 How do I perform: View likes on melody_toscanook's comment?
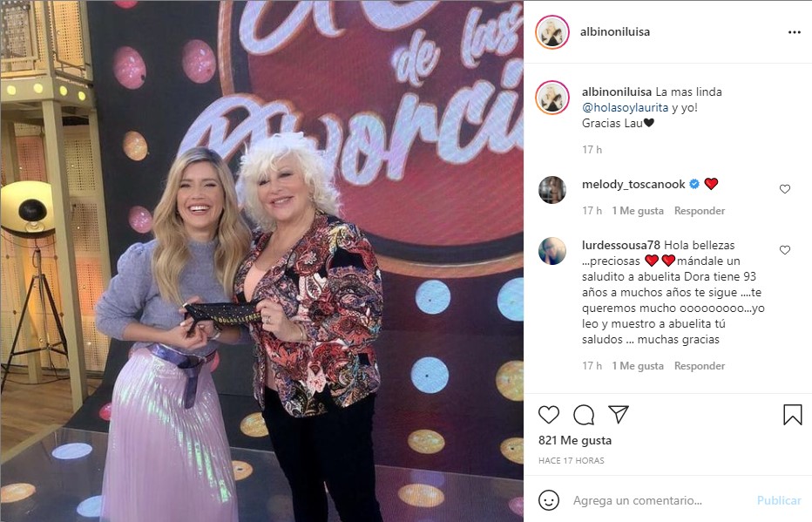coord(638,211)
